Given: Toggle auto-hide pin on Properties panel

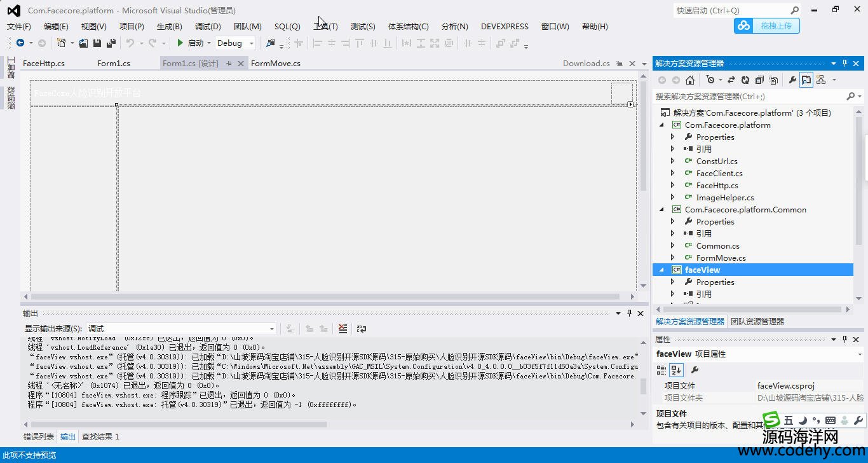Looking at the screenshot, I should click(x=844, y=339).
